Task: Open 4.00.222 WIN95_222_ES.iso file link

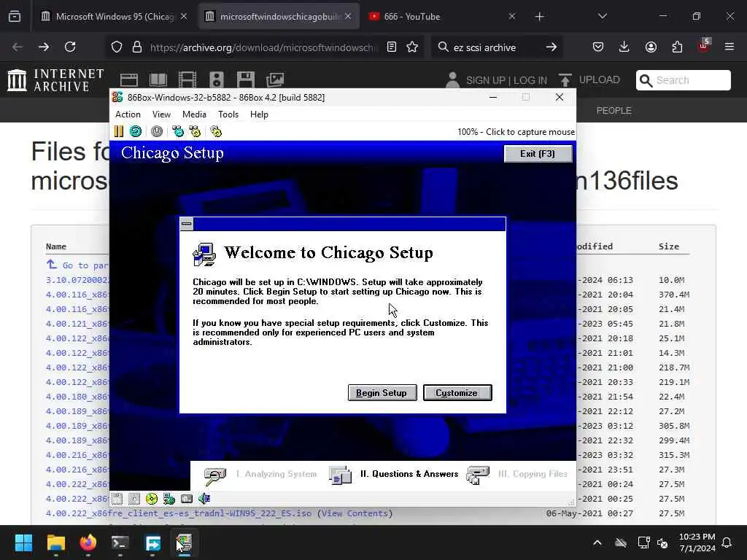Action: pyautogui.click(x=179, y=513)
